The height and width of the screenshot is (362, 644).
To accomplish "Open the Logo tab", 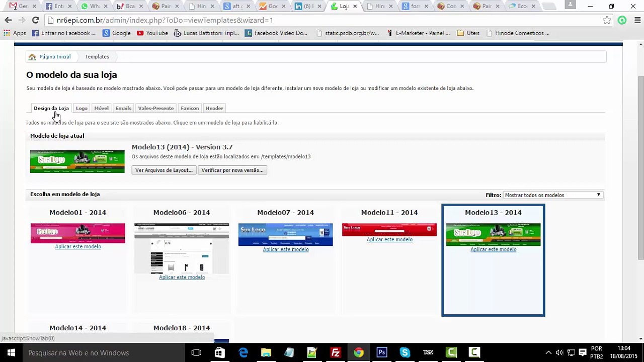I will [82, 108].
